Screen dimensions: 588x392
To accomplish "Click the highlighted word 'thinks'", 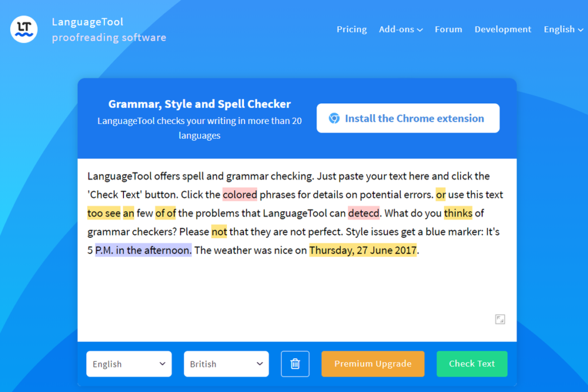I will (458, 213).
